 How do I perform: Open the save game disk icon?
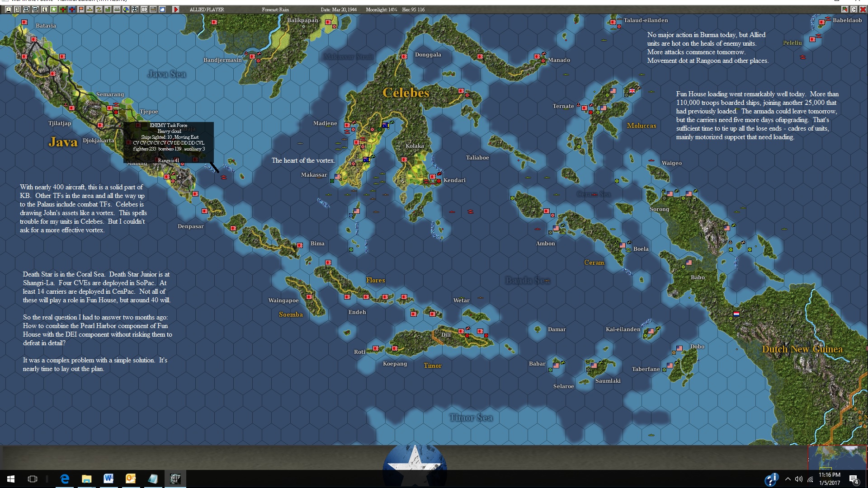pyautogui.click(x=9, y=9)
